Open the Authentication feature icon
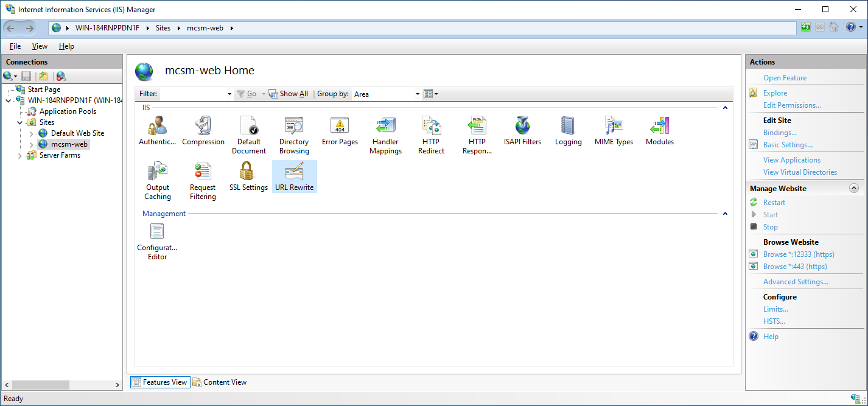 pyautogui.click(x=157, y=131)
